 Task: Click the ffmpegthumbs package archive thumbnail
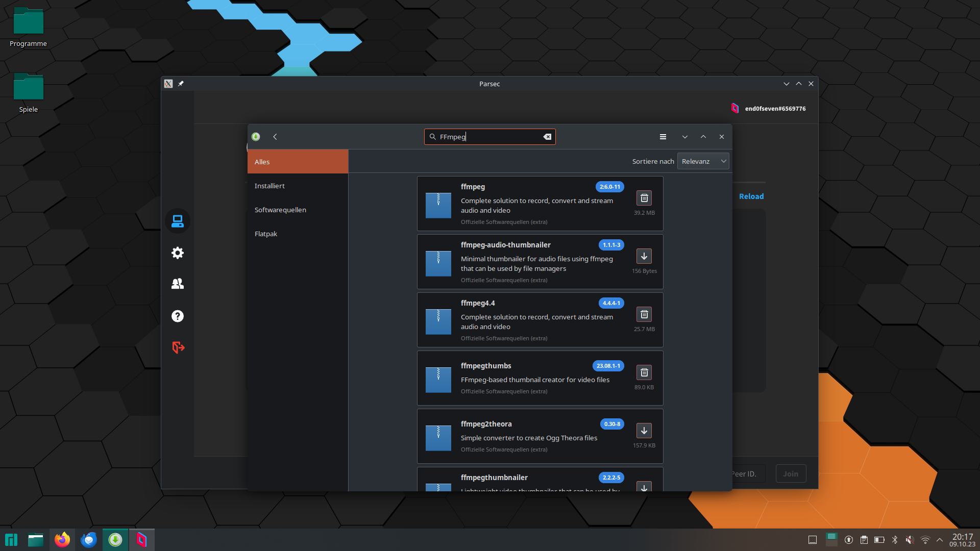438,380
